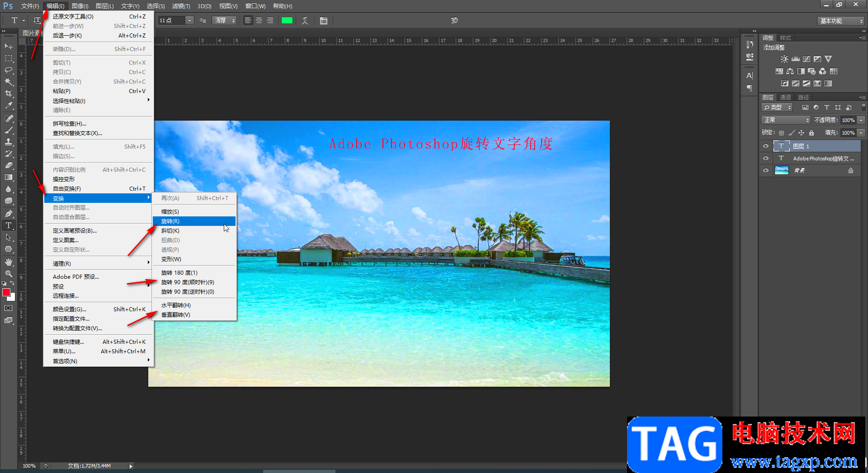Open the character and paragraph panel toggle
This screenshot has height=473, width=868.
click(x=324, y=20)
